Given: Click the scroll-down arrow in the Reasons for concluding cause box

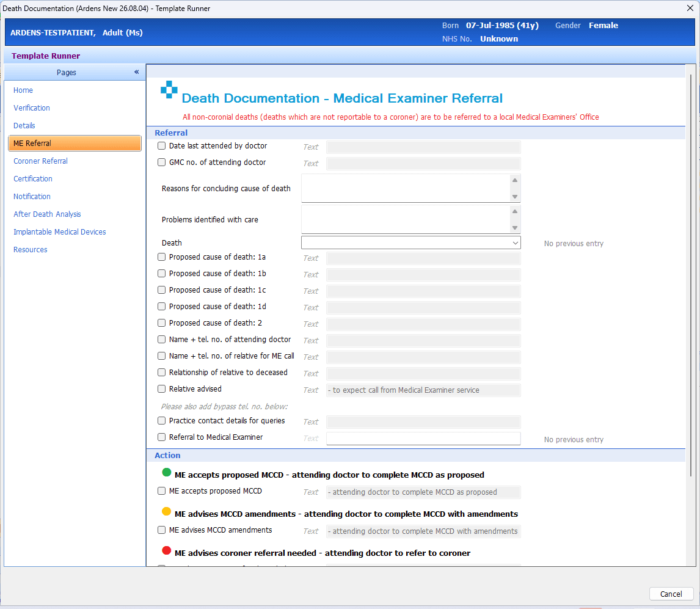Looking at the screenshot, I should [x=515, y=197].
